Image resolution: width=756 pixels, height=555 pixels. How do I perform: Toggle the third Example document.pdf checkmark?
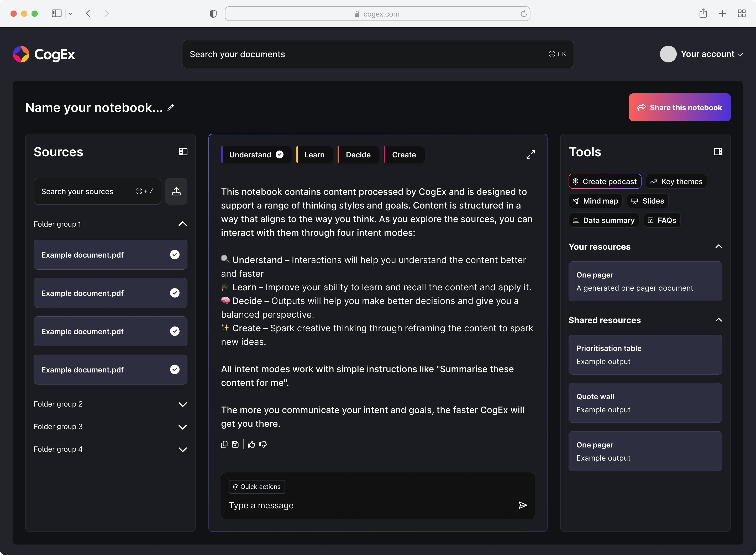click(x=175, y=331)
